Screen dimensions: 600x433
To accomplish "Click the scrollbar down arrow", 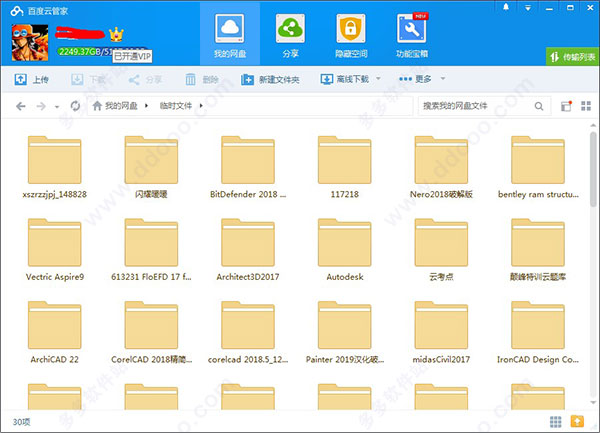I will pos(593,403).
